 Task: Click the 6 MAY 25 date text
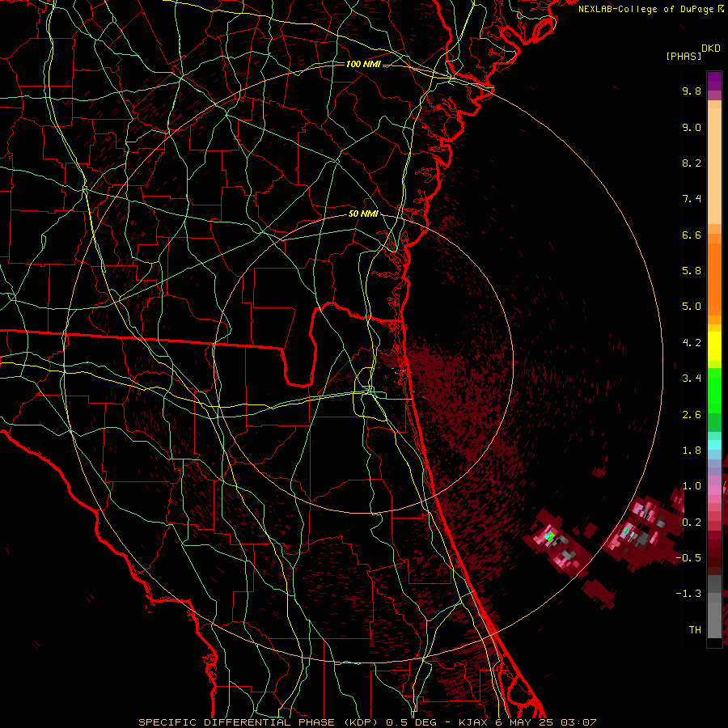pyautogui.click(x=523, y=722)
